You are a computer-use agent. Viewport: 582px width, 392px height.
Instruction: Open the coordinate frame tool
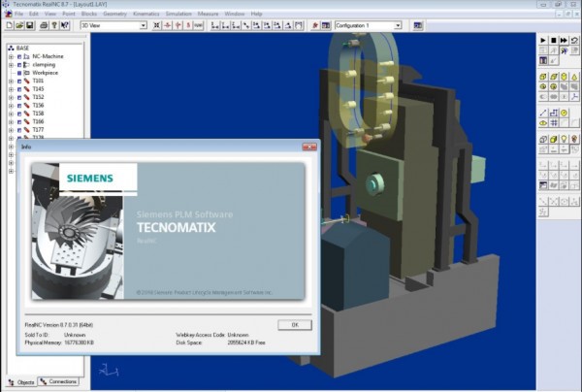(574, 97)
